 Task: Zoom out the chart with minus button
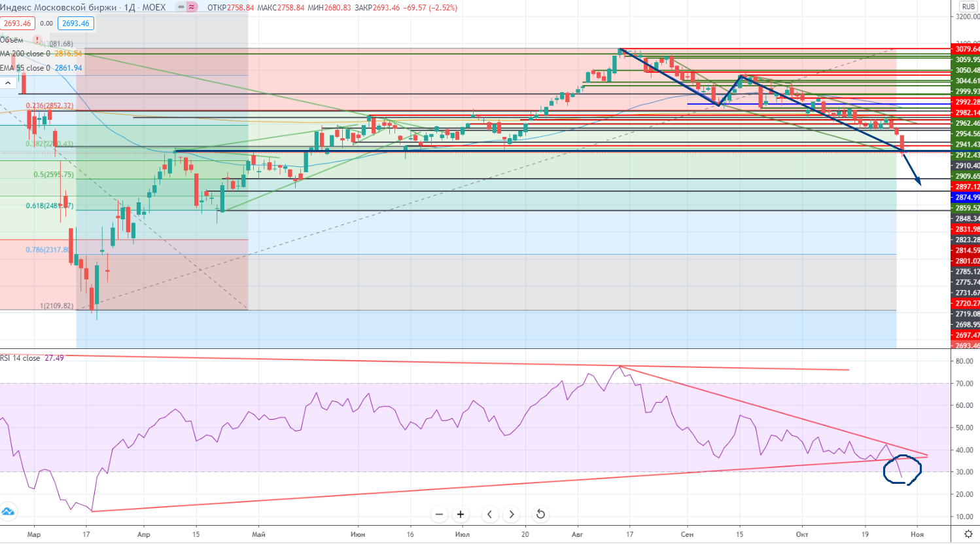[439, 514]
